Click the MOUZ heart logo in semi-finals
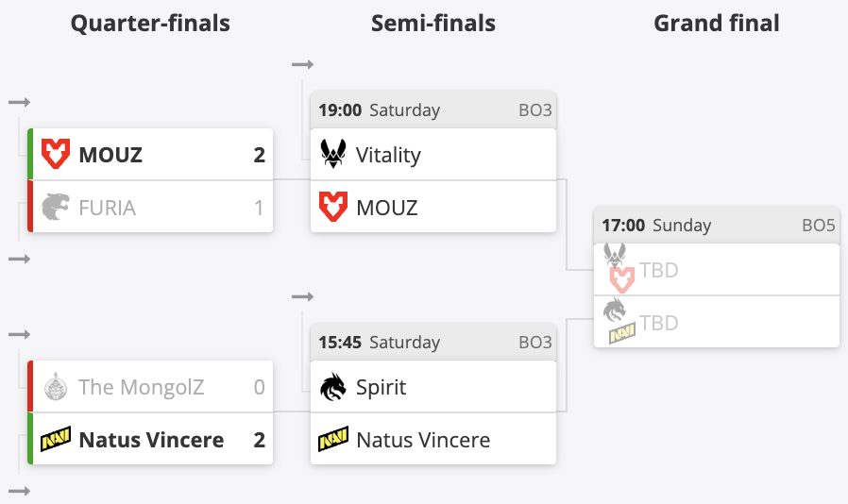The width and height of the screenshot is (848, 504). 333,207
